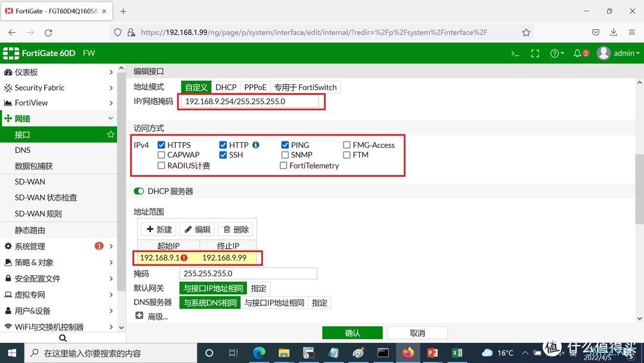
Task: Open the SD-WAN sidebar item
Action: [x=58, y=181]
